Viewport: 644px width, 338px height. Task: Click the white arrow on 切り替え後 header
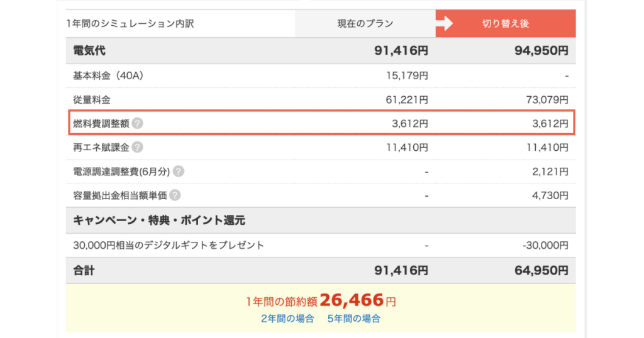pyautogui.click(x=445, y=23)
